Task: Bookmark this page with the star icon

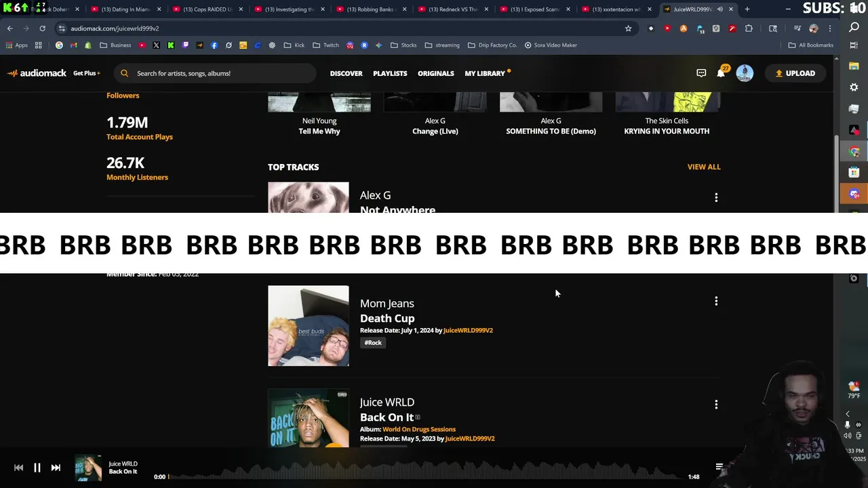Action: point(628,28)
